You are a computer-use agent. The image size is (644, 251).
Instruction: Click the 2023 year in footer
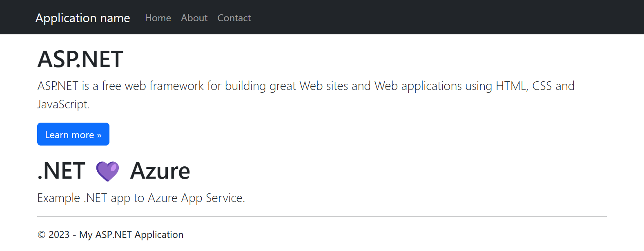59,235
